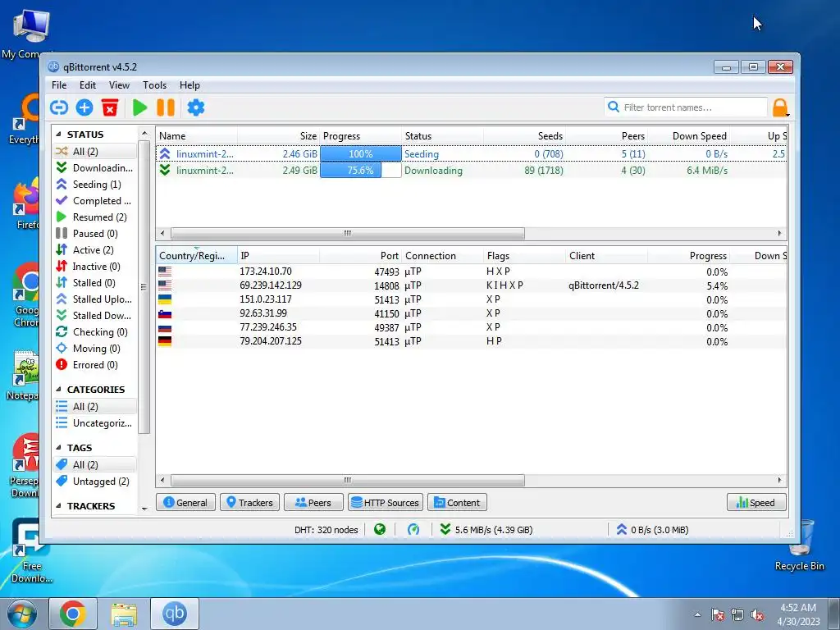
Task: Select peer row with IP 69.239.142.129
Action: (x=472, y=285)
